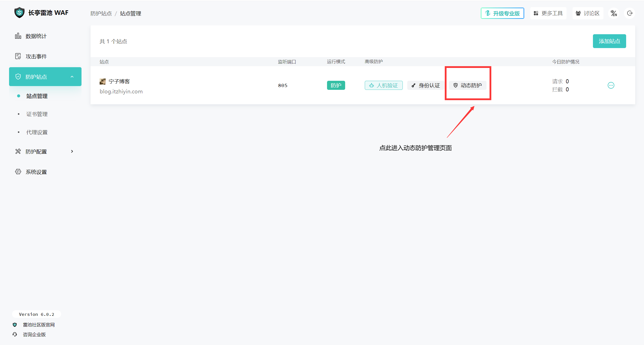Click the 添加站点 button

(x=609, y=41)
